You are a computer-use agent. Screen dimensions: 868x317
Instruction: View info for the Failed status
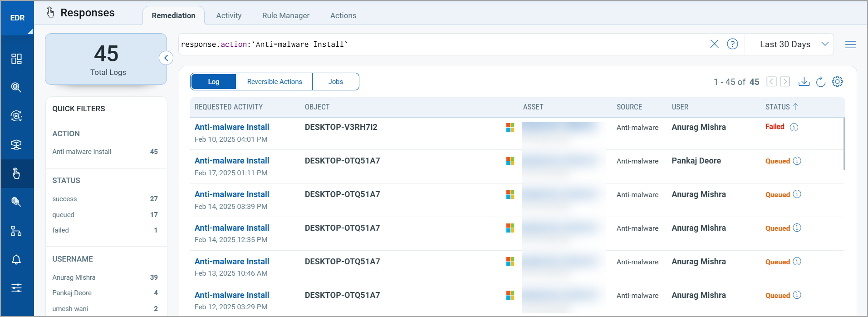tap(794, 127)
